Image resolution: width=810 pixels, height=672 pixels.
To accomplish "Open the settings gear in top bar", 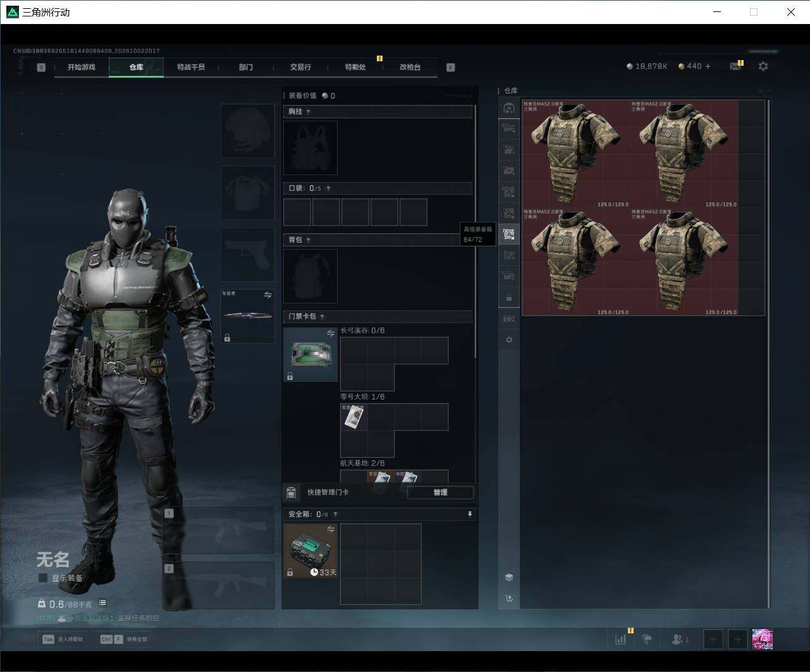I will [763, 66].
